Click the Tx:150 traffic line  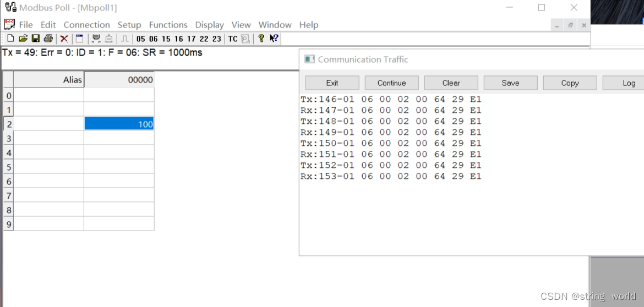point(391,143)
